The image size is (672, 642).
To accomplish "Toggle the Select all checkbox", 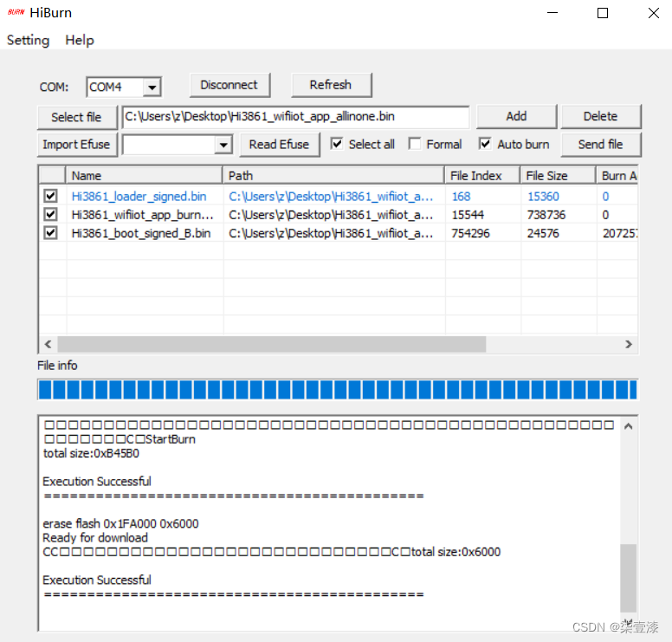I will pyautogui.click(x=337, y=144).
